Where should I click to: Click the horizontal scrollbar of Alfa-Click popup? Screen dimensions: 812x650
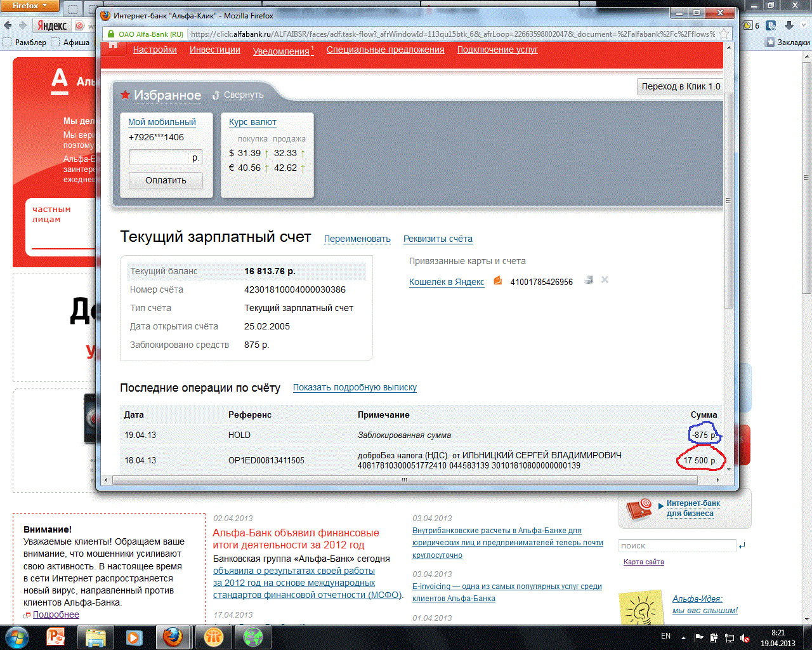pos(403,480)
